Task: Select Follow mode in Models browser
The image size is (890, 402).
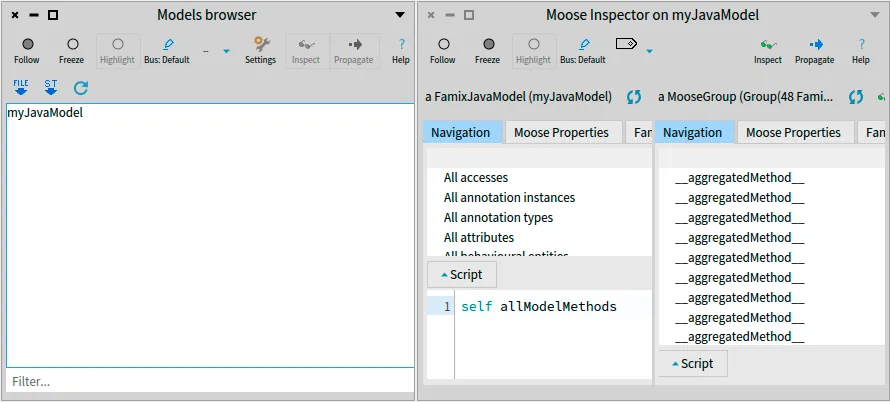Action: (27, 51)
